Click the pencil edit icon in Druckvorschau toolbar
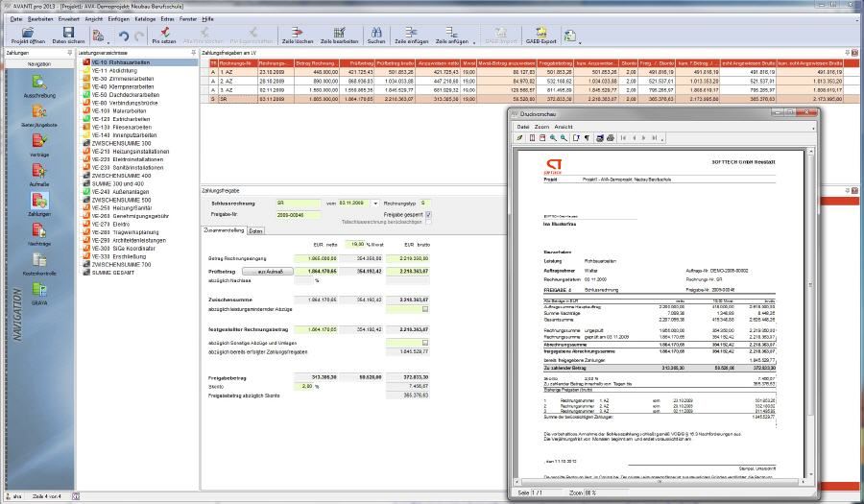The height and width of the screenshot is (504, 864). 519,138
